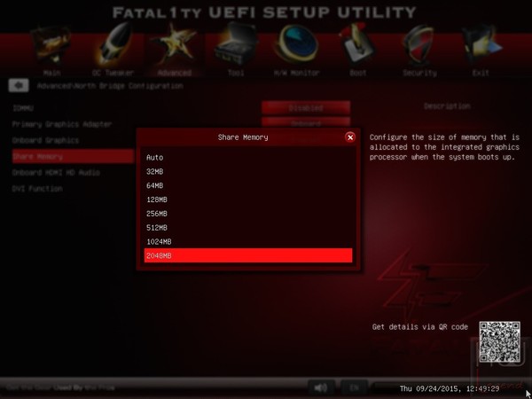This screenshot has height=399, width=532.
Task: Click the OC Tweaker tab label
Action: [113, 73]
